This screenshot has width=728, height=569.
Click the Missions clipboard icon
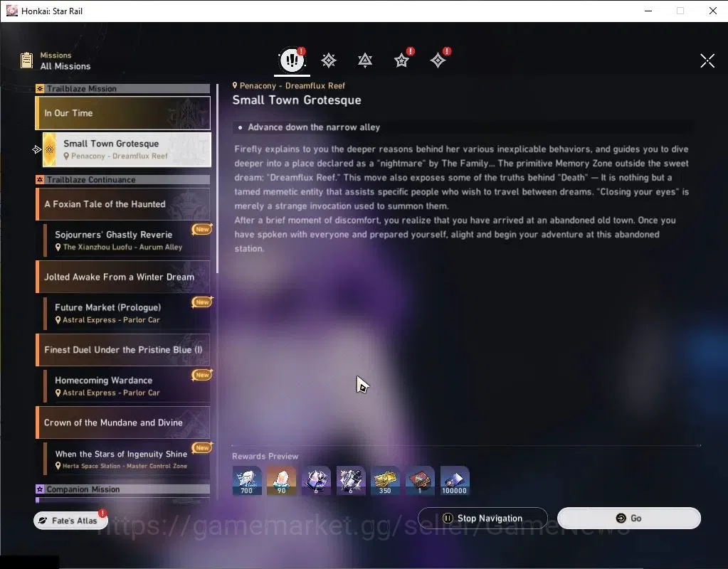(27, 60)
